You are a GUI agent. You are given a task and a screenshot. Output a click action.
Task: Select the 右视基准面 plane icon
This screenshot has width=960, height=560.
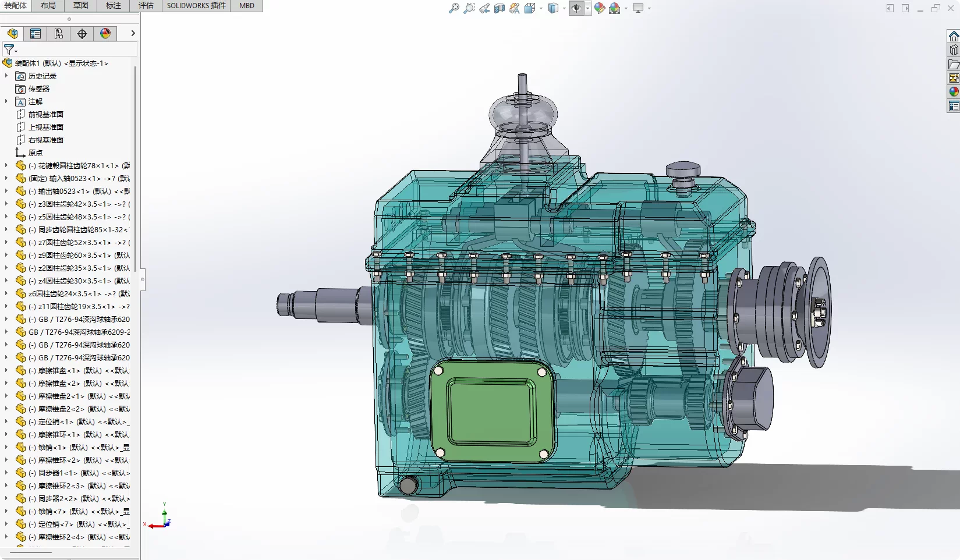click(20, 140)
